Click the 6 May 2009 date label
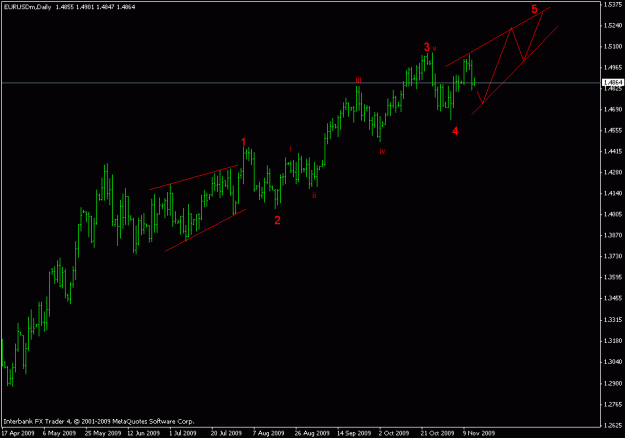Image resolution: width=625 pixels, height=438 pixels. (59, 433)
